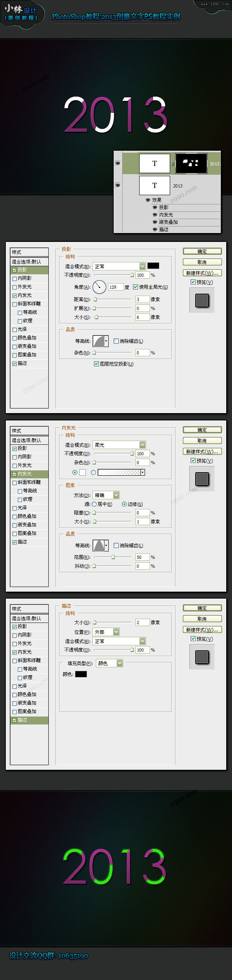Hide the 投影 effect eye in layers panel
Image resolution: width=232 pixels, height=980 pixels.
pyautogui.click(x=155, y=208)
